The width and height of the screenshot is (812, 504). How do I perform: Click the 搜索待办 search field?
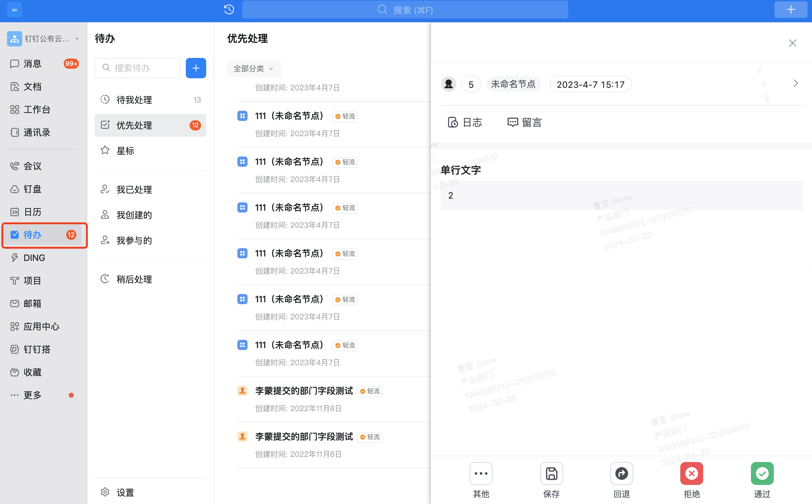tap(138, 68)
